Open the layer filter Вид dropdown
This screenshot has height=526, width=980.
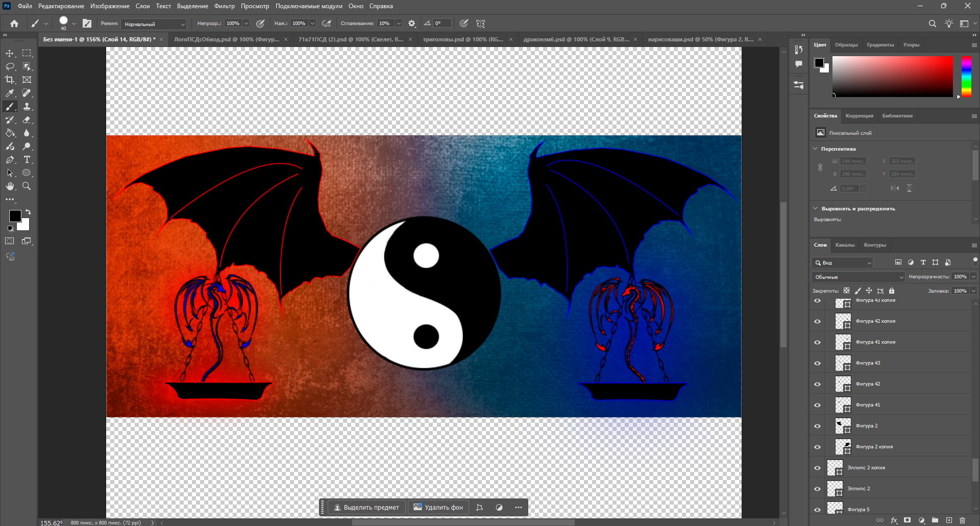click(842, 262)
